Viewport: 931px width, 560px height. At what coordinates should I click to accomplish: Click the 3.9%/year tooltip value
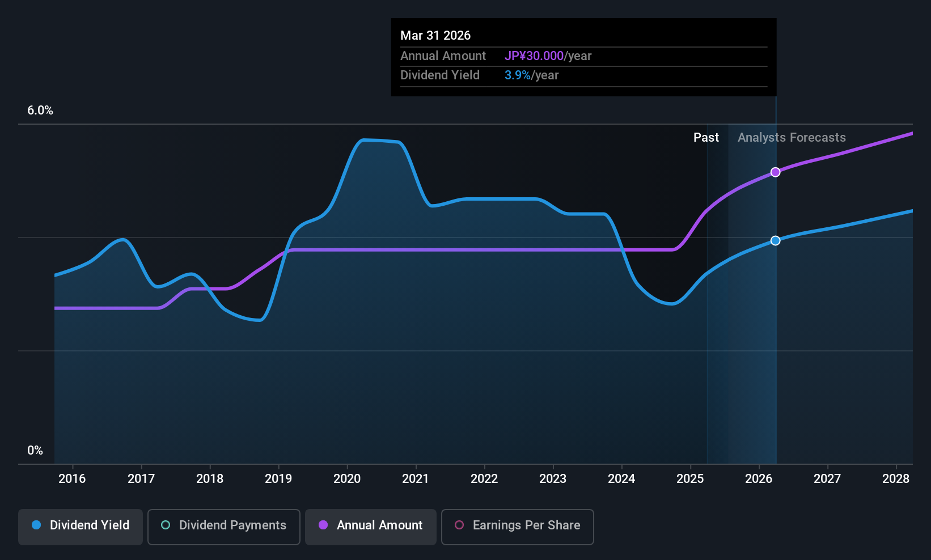[531, 75]
